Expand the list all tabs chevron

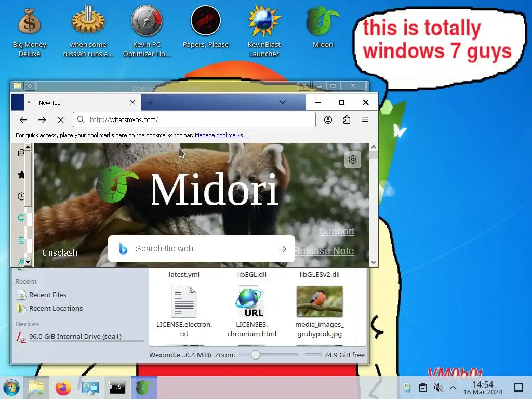(282, 102)
